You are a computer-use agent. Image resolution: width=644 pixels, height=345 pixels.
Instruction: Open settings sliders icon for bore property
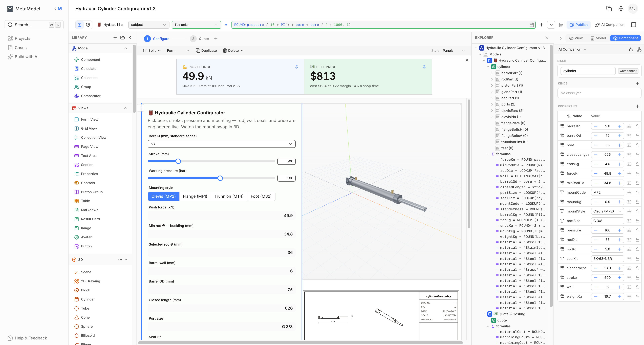point(630,145)
